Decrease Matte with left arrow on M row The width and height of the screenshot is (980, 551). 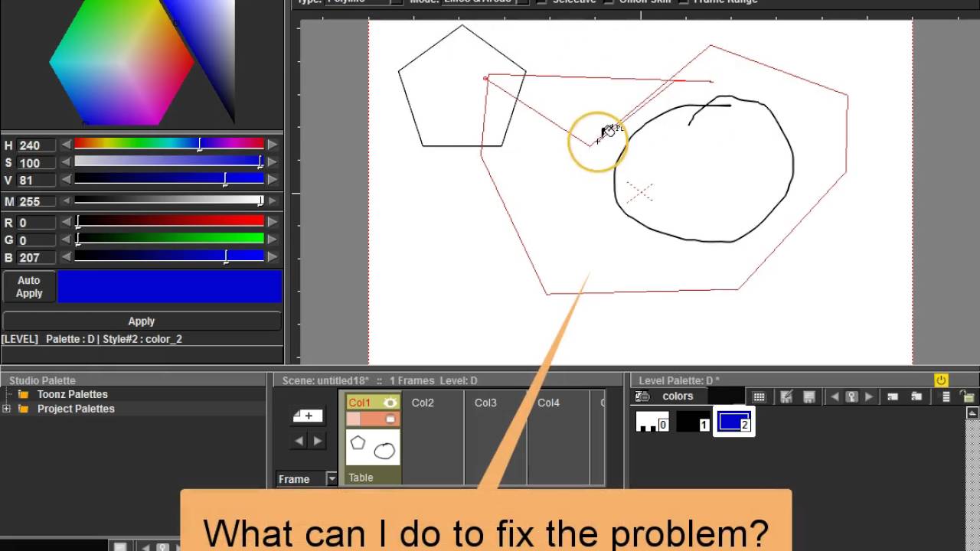tap(67, 201)
